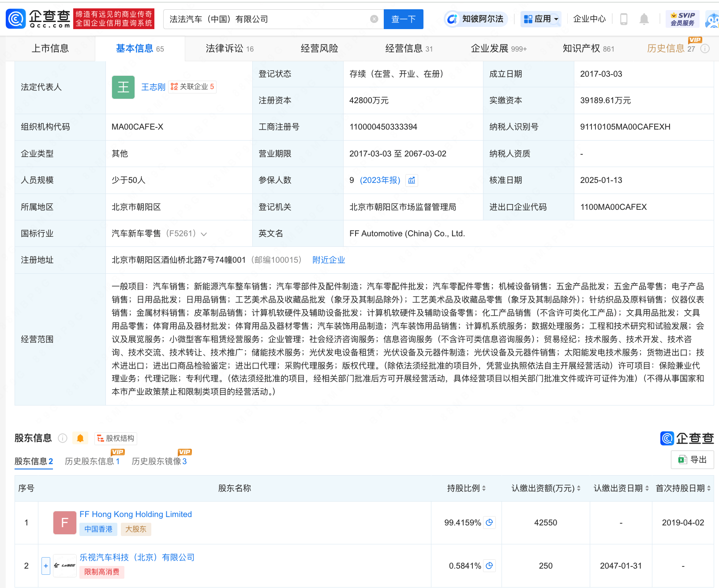Image resolution: width=719 pixels, height=588 pixels.
Task: Click the F avatar of FF Hong Kong Holding
Action: point(65,523)
